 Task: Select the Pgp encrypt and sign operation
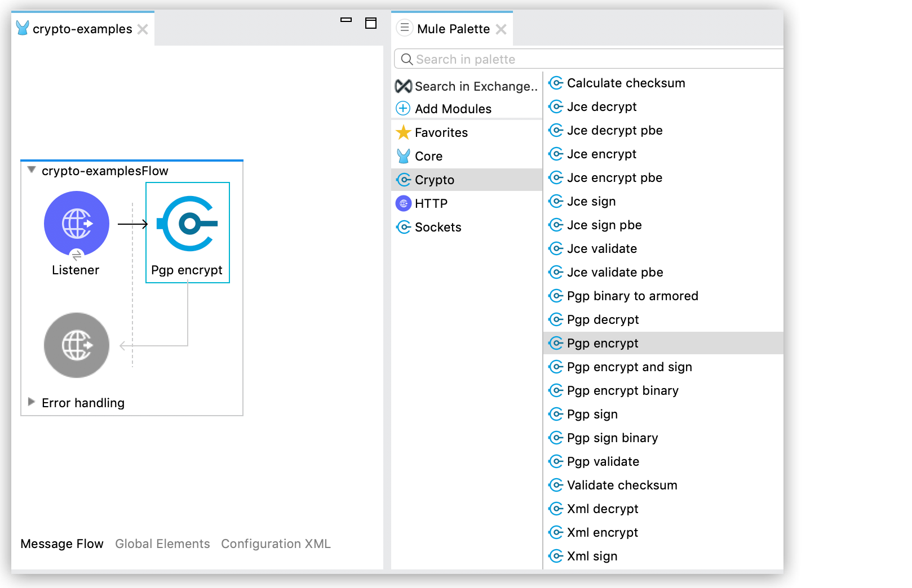click(629, 367)
